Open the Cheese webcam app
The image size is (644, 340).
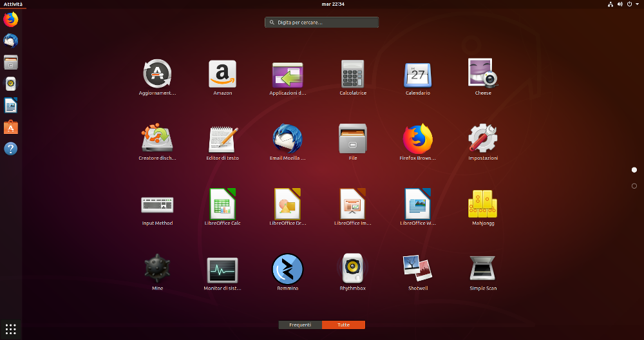[483, 73]
